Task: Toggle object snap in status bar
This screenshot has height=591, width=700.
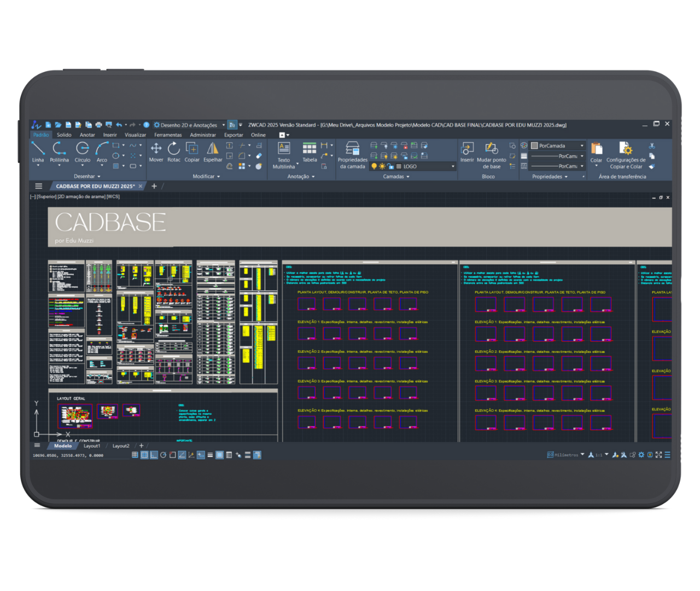Action: pos(172,455)
